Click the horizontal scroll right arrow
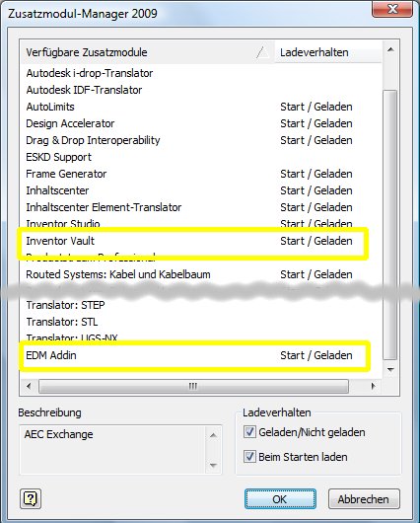Viewport: 420px width, 523px height. coord(374,386)
